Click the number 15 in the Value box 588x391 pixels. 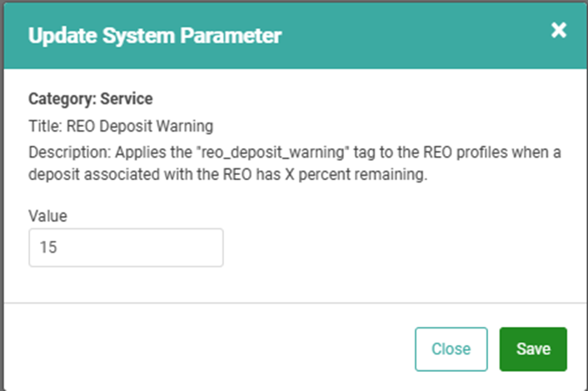click(x=47, y=248)
